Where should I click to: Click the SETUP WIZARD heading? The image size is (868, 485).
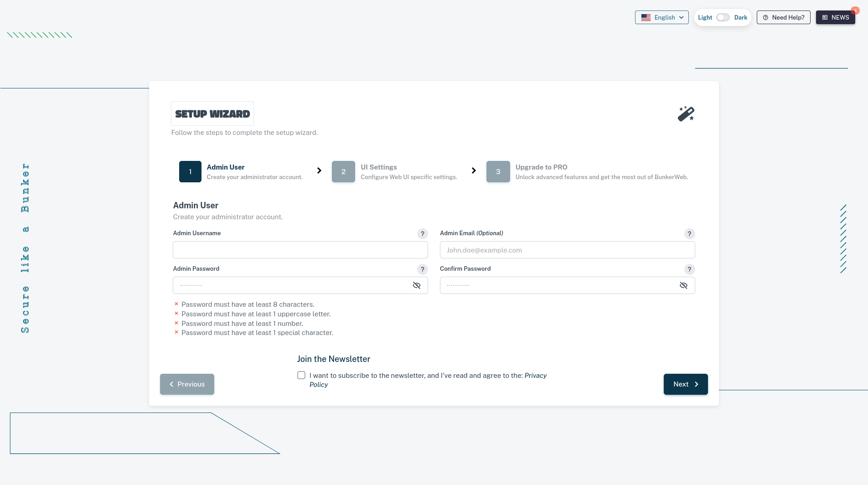click(212, 114)
